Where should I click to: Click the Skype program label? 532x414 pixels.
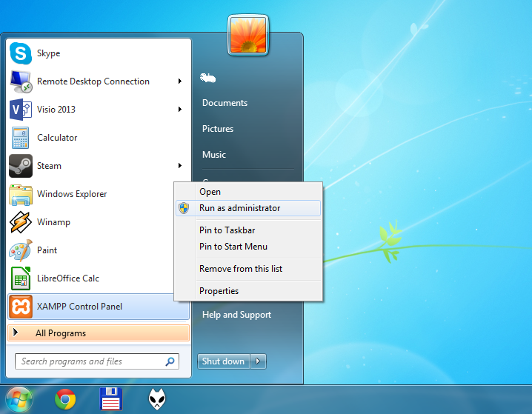click(48, 53)
